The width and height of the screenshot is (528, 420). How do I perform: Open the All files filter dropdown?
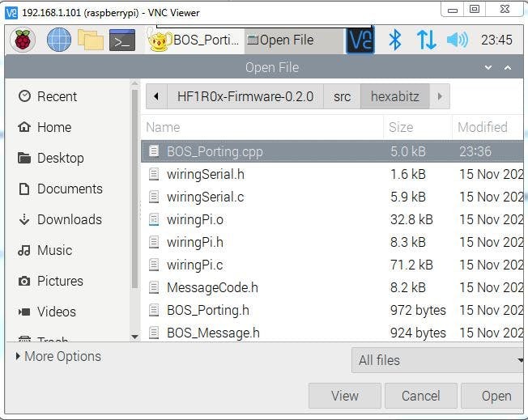click(x=439, y=360)
